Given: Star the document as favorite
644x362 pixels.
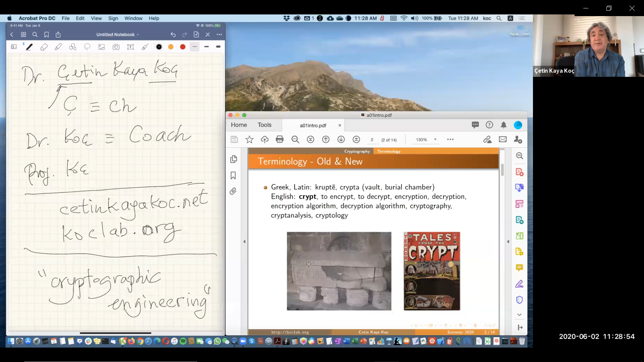Looking at the screenshot, I should (249, 140).
